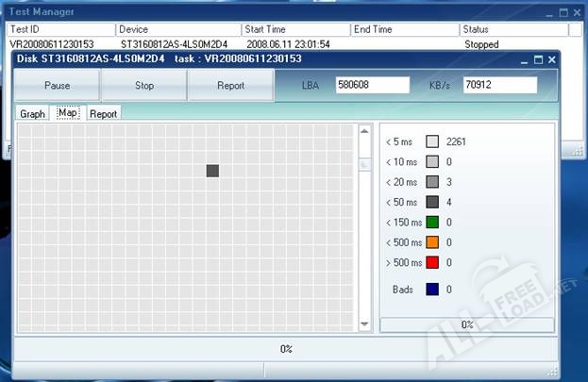The image size is (588, 382).
Task: Click the map scrollbar up arrow
Action: (364, 132)
